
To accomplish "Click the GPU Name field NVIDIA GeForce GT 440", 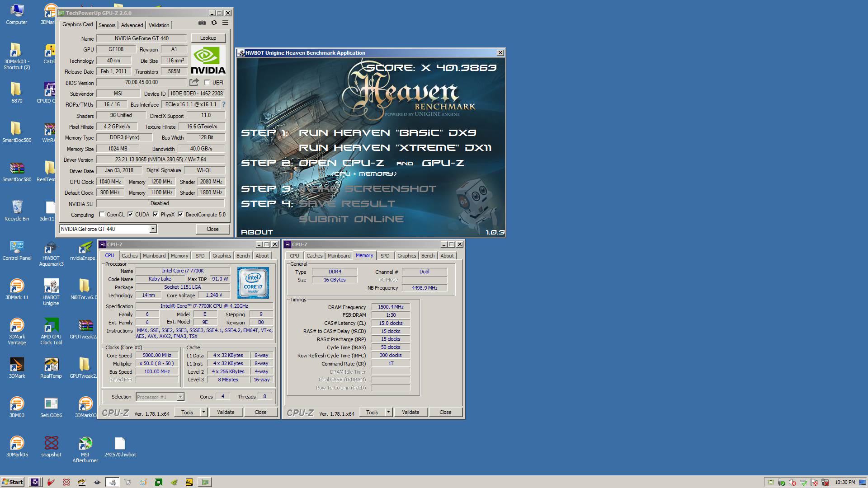I will 142,38.
